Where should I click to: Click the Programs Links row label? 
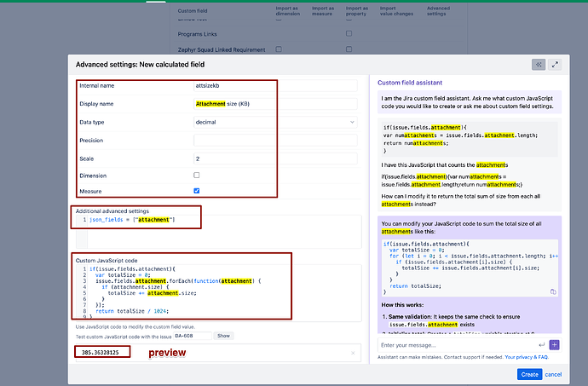point(197,34)
